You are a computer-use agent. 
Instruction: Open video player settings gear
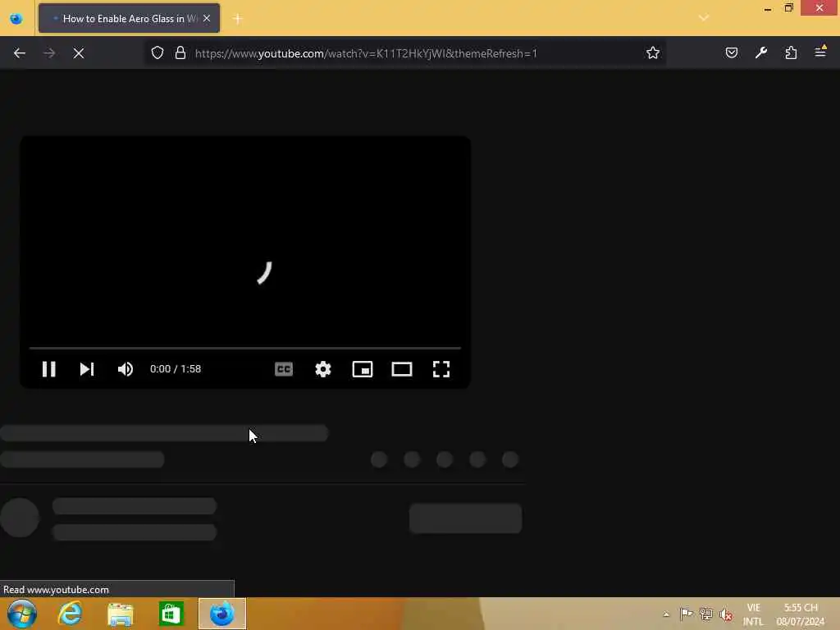tap(323, 369)
